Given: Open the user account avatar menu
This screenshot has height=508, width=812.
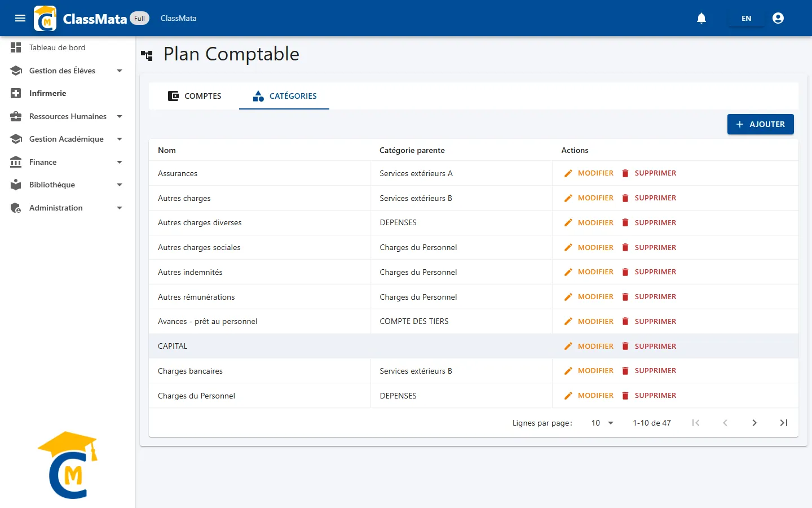Looking at the screenshot, I should (778, 18).
